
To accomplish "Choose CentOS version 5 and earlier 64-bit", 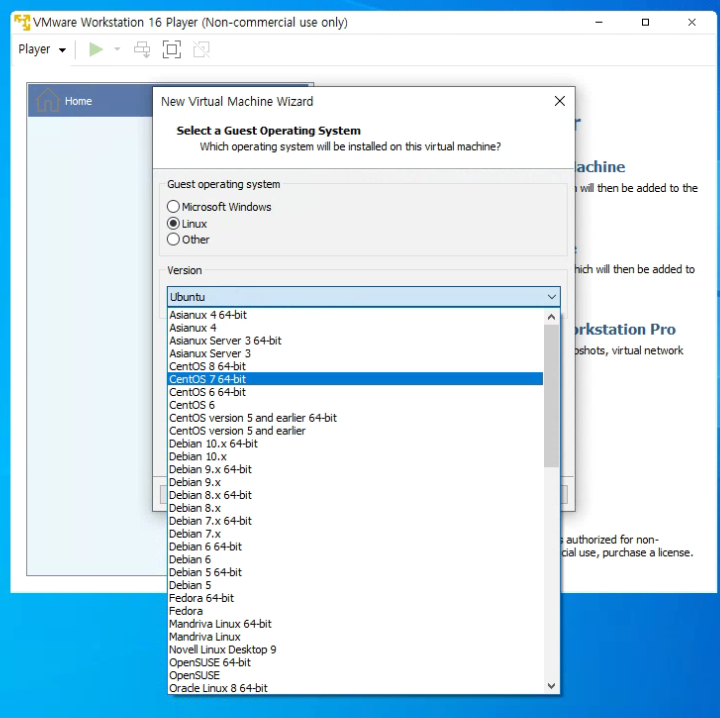I will [x=355, y=418].
